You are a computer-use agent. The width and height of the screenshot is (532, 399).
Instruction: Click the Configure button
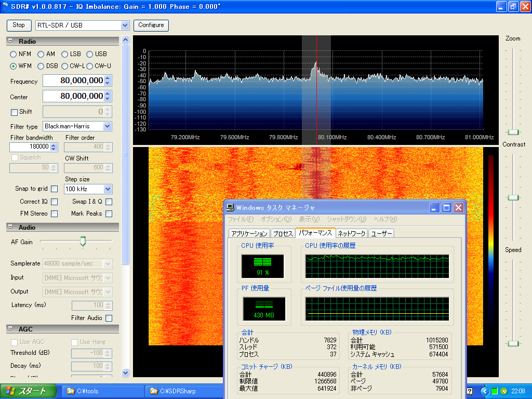(151, 25)
